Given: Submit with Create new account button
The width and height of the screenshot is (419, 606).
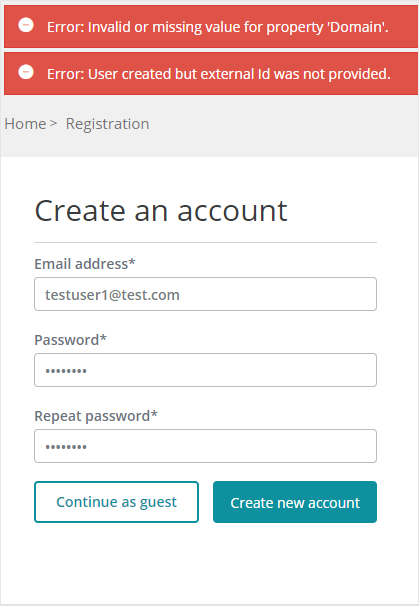Looking at the screenshot, I should point(295,502).
